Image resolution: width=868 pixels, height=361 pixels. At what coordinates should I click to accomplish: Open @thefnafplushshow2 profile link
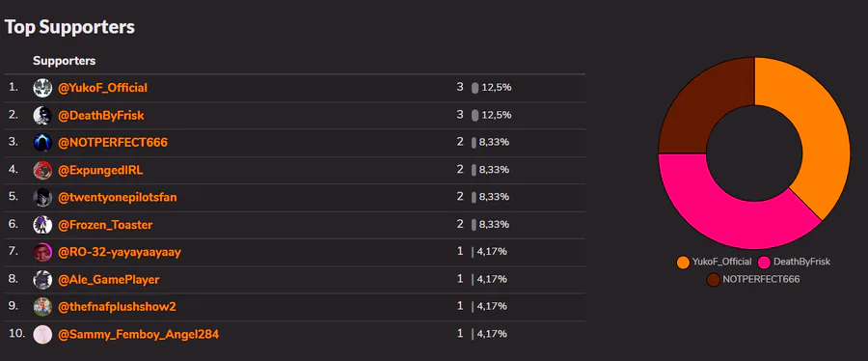pos(118,307)
